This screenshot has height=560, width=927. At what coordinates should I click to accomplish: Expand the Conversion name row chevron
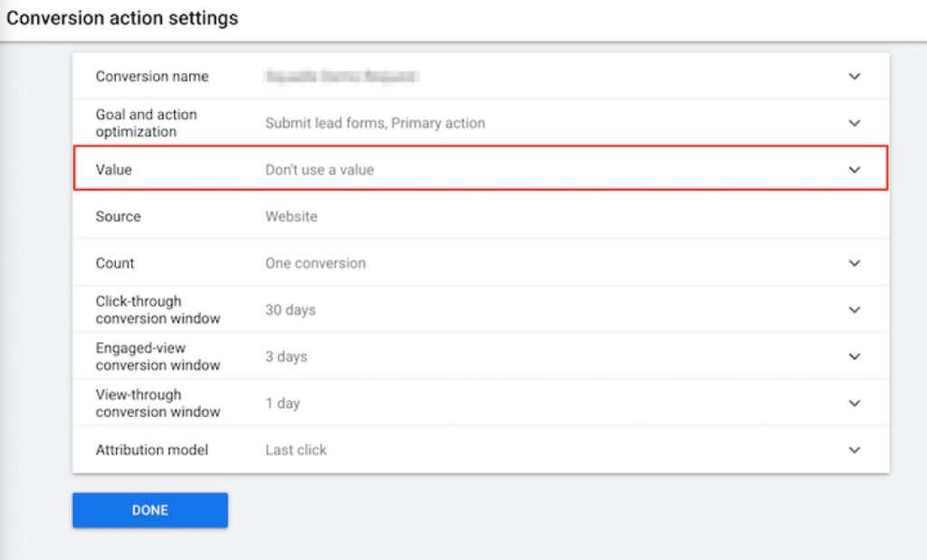854,77
